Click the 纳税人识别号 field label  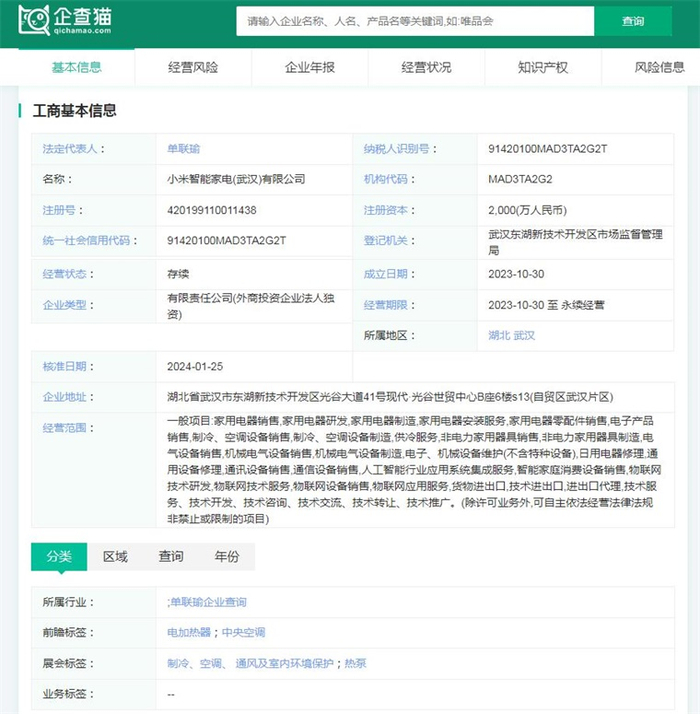point(396,149)
